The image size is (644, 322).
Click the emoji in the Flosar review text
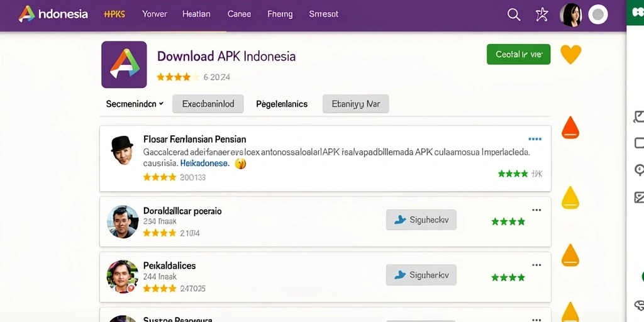[240, 164]
